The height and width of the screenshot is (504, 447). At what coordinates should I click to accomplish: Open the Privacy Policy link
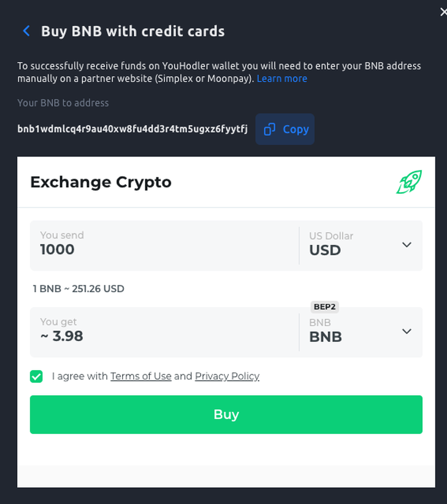click(227, 376)
